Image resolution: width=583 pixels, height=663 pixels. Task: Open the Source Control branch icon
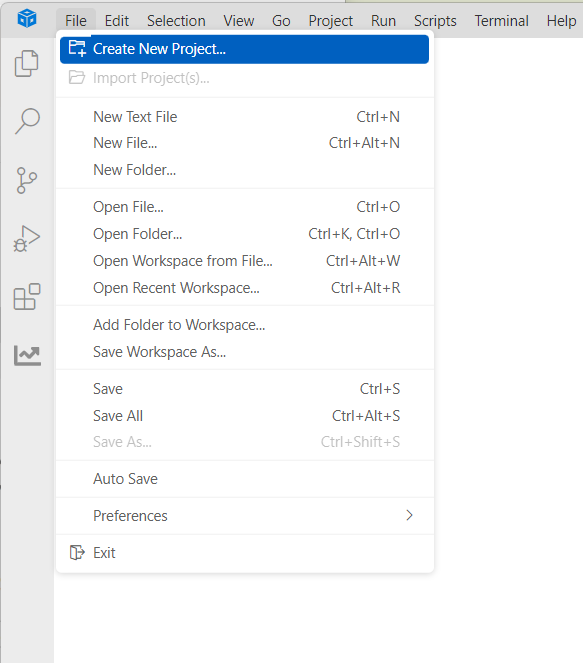tap(27, 181)
